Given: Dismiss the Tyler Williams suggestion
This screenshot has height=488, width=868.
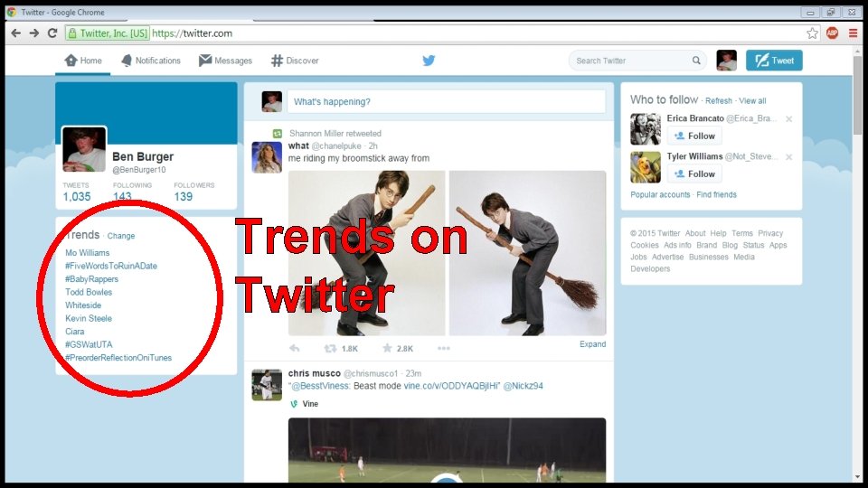Looking at the screenshot, I should click(x=788, y=157).
